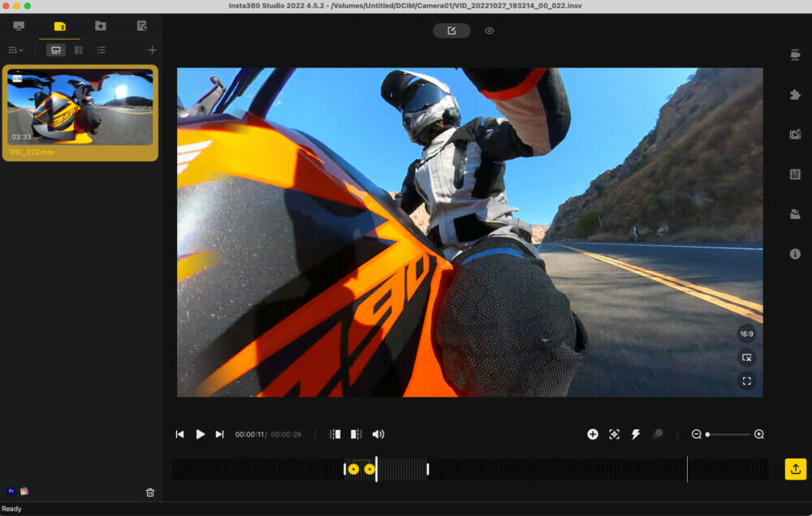Switch to the edit mode button

[x=451, y=31]
